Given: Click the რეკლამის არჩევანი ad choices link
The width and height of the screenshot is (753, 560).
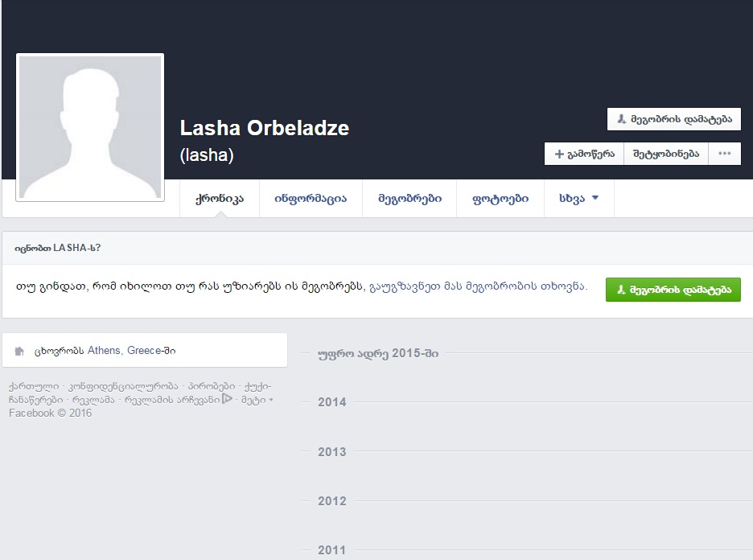Looking at the screenshot, I should 172,400.
